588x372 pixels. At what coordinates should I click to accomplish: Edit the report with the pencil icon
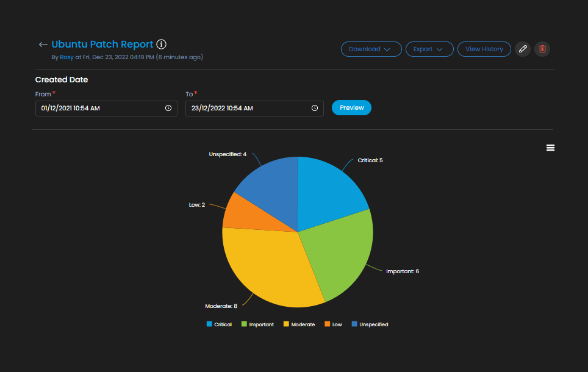click(x=523, y=49)
